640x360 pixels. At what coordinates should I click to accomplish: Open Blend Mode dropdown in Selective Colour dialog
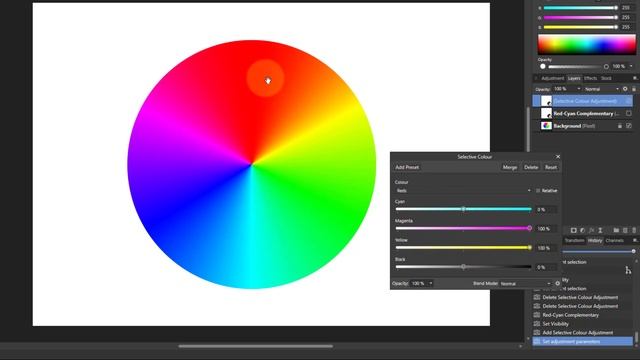pos(526,283)
